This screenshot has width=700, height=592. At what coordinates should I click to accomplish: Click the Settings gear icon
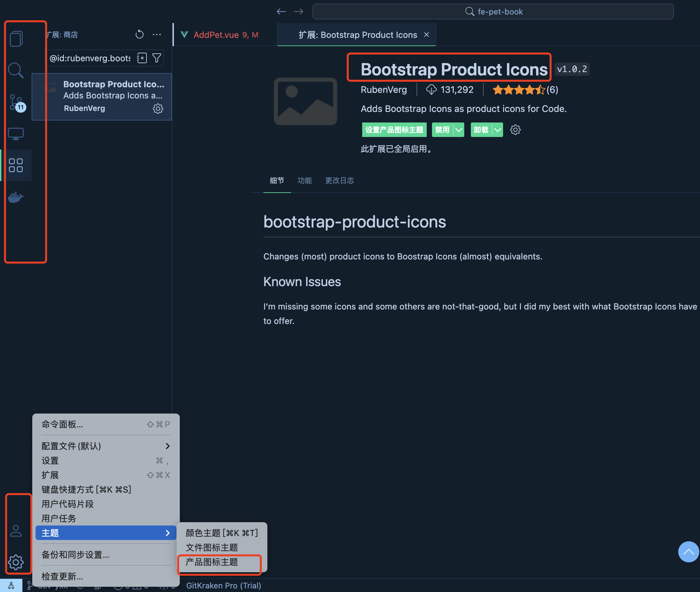click(x=15, y=561)
